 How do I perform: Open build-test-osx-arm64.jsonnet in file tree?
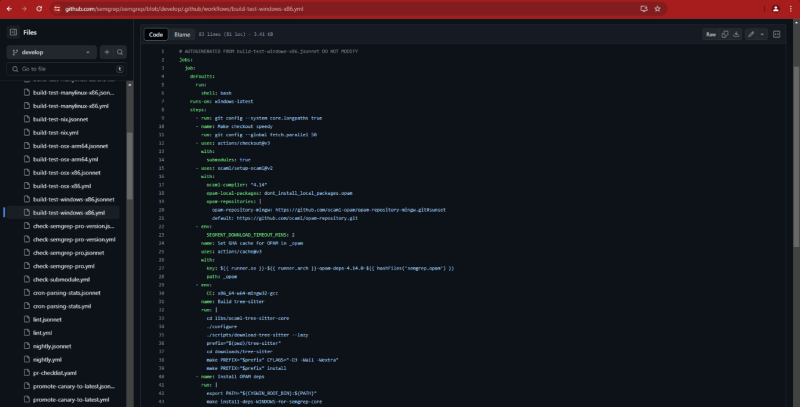70,145
